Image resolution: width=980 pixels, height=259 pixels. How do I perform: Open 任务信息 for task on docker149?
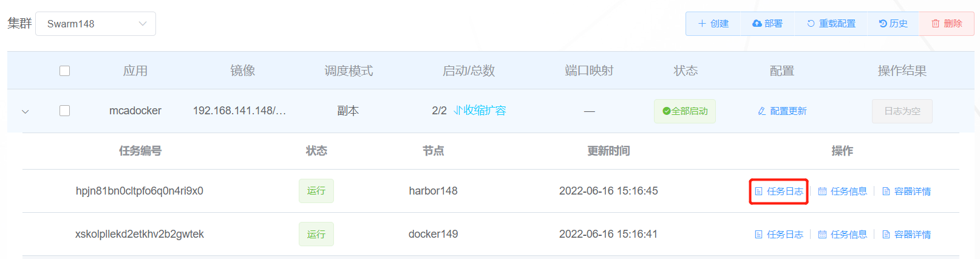pyautogui.click(x=843, y=235)
